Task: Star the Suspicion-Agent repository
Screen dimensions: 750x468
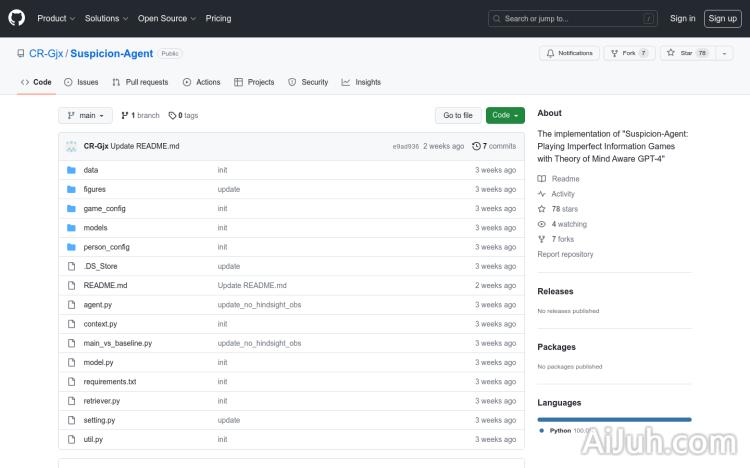Action: click(679, 53)
